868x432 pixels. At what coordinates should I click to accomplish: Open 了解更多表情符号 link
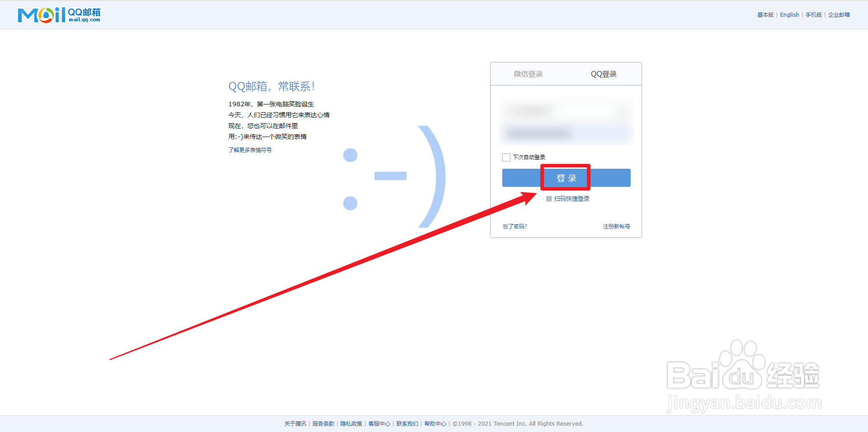tap(250, 150)
